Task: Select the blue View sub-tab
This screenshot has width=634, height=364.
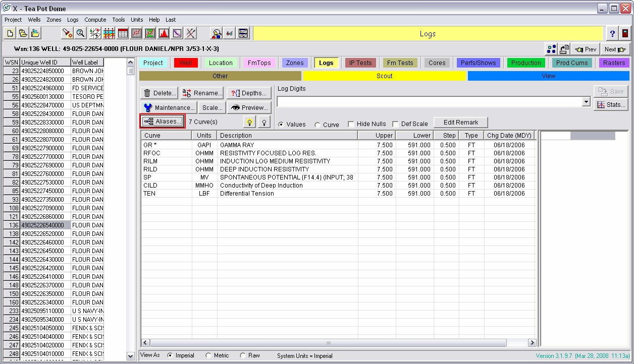Action: (549, 76)
